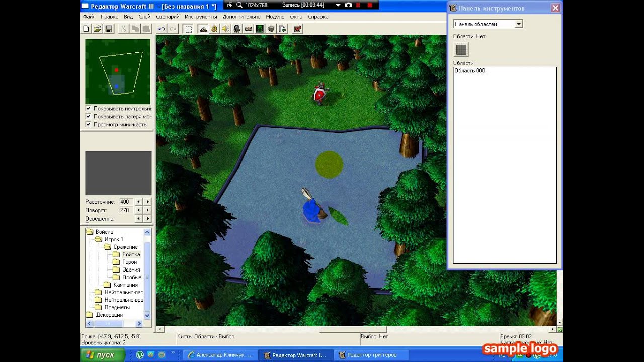Image resolution: width=644 pixels, height=362 pixels.
Task: Open the recorder bar dropdown arrow
Action: click(338, 5)
